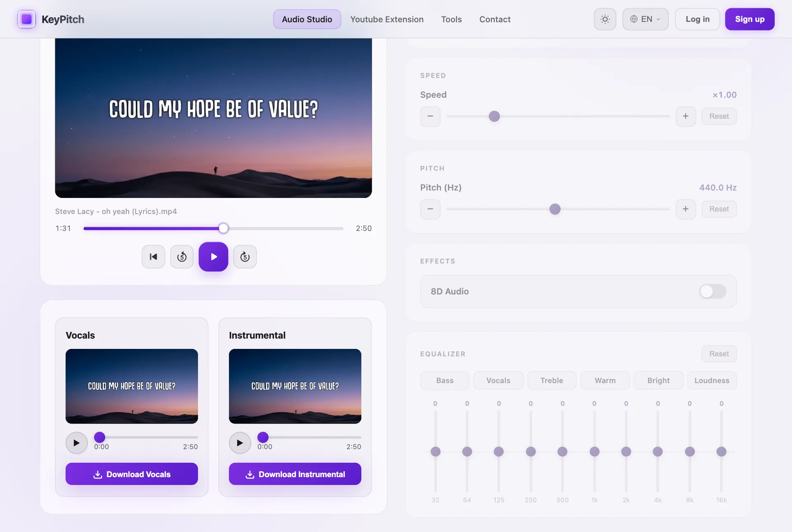Download Vocals file
This screenshot has width=792, height=532.
132,474
